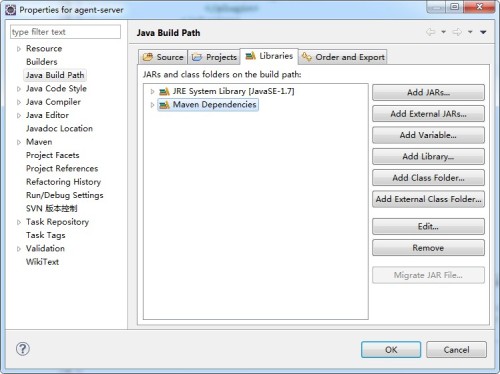Confirm with the OK button
Image resolution: width=500 pixels, height=374 pixels.
391,350
